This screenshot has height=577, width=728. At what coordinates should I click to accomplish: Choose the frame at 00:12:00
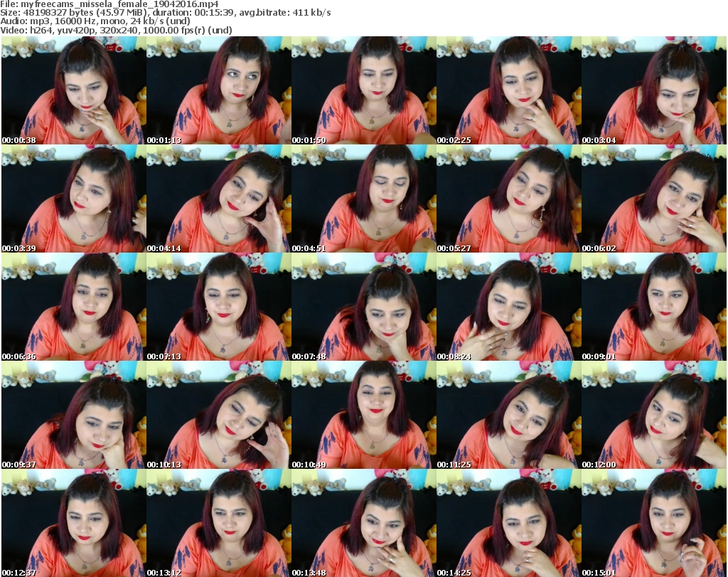(654, 415)
